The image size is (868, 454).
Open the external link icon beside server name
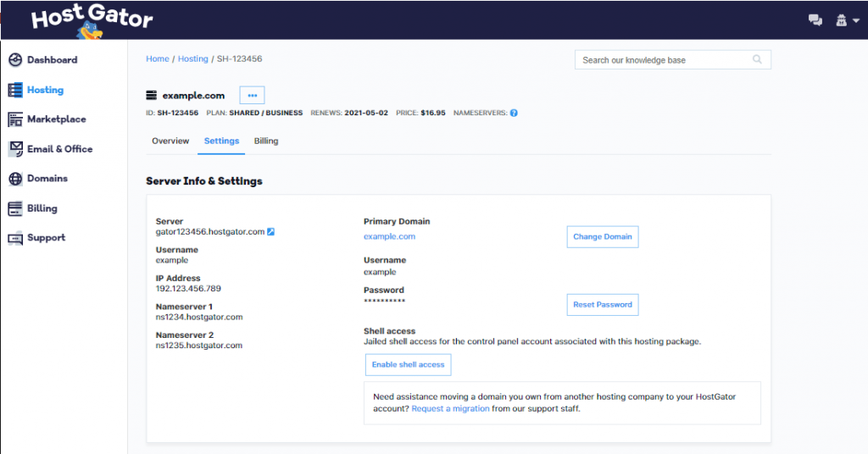point(270,232)
